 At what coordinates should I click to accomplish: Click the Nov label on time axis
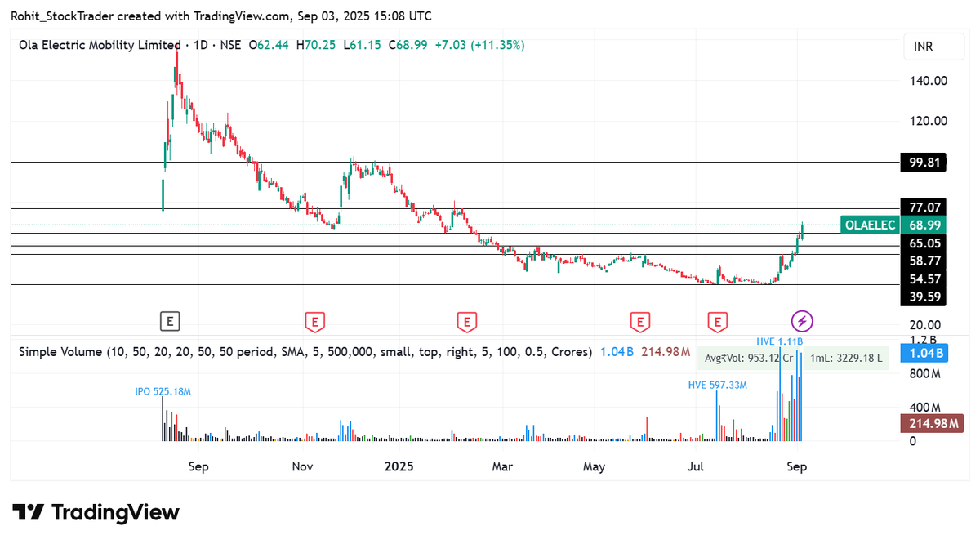(302, 466)
